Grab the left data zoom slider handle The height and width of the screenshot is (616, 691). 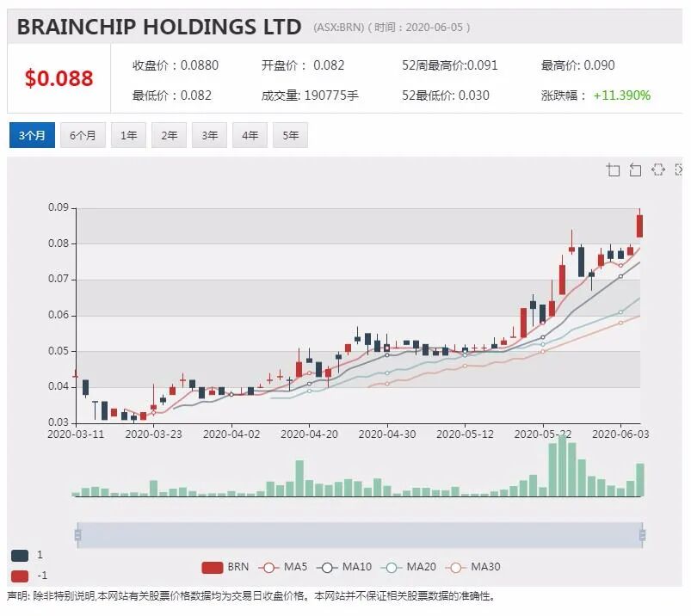78,535
